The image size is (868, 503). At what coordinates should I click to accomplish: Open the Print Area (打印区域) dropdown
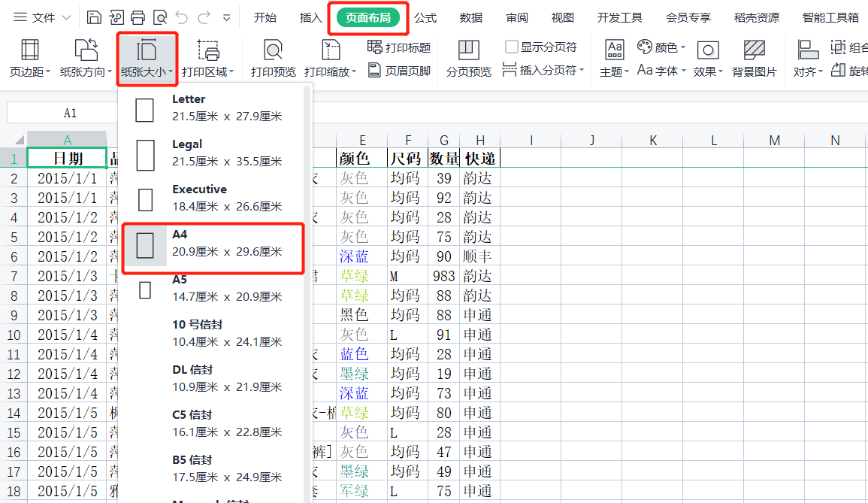click(x=208, y=59)
